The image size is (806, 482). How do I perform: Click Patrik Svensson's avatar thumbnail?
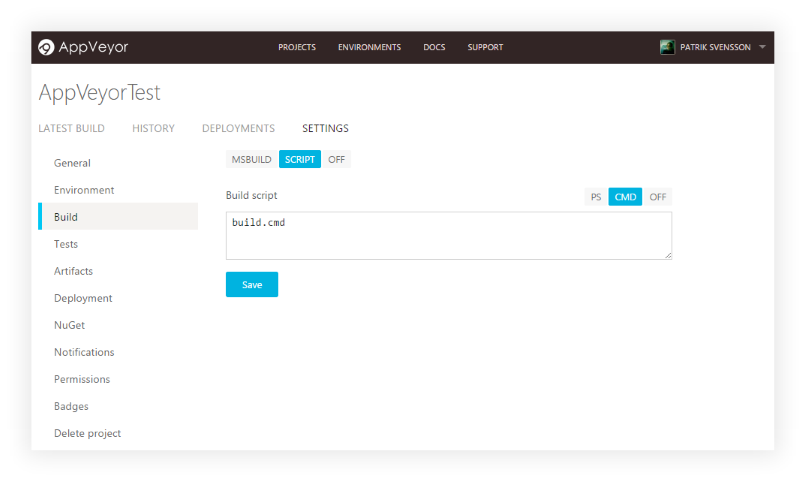point(667,47)
